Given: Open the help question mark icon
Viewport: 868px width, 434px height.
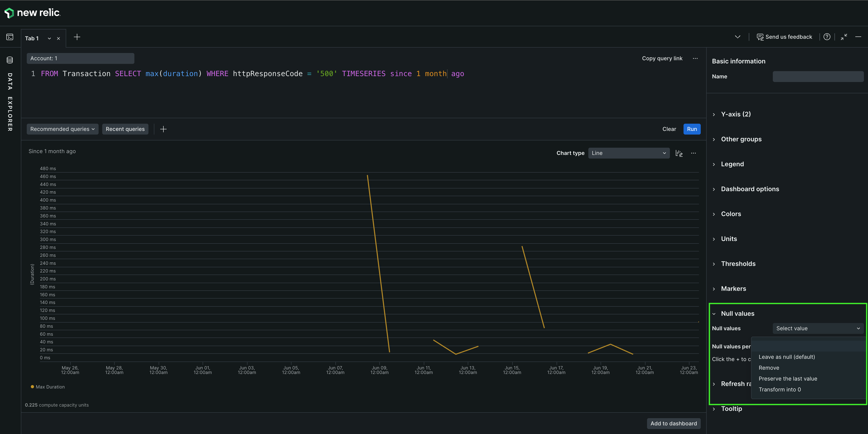Looking at the screenshot, I should coord(827,37).
